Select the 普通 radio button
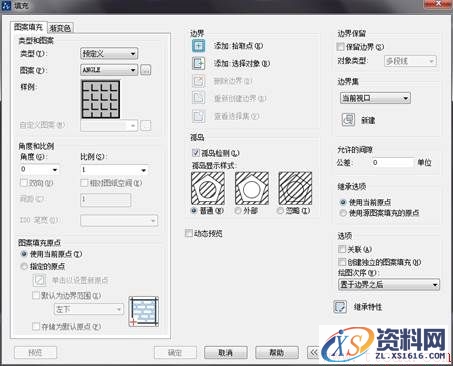This screenshot has height=366, width=453. 194,211
